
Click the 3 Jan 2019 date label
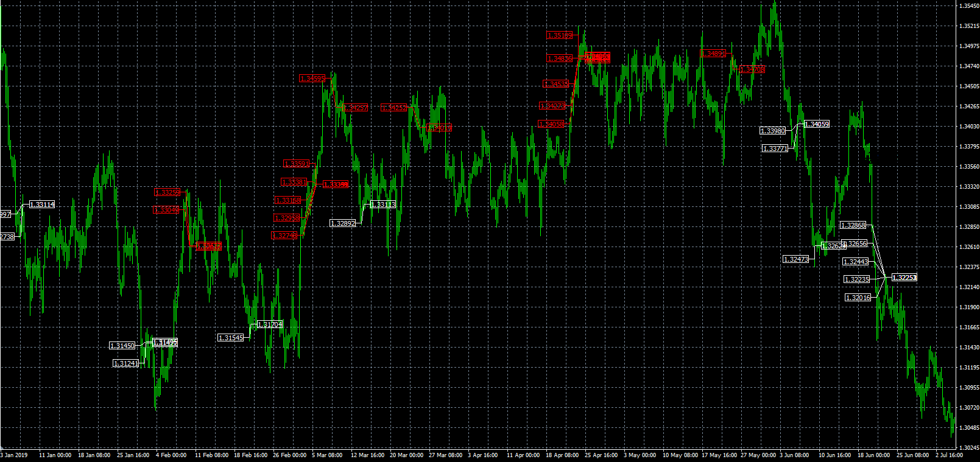point(14,455)
